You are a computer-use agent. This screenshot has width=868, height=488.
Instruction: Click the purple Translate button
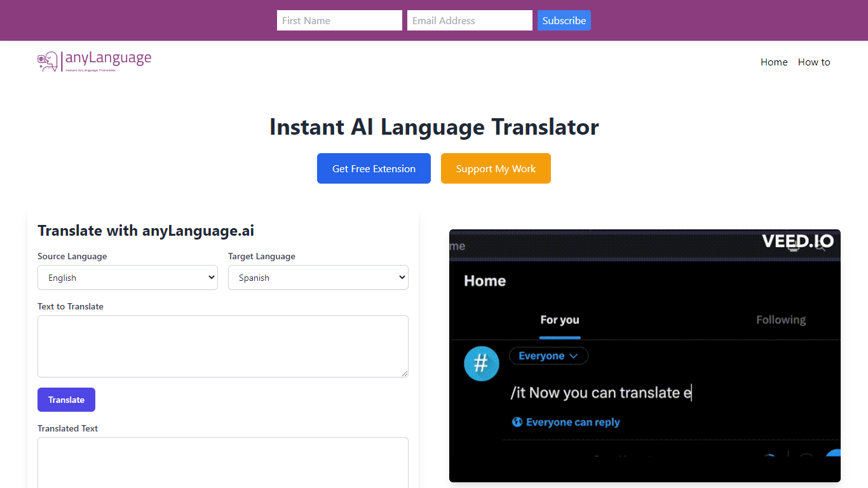point(66,400)
